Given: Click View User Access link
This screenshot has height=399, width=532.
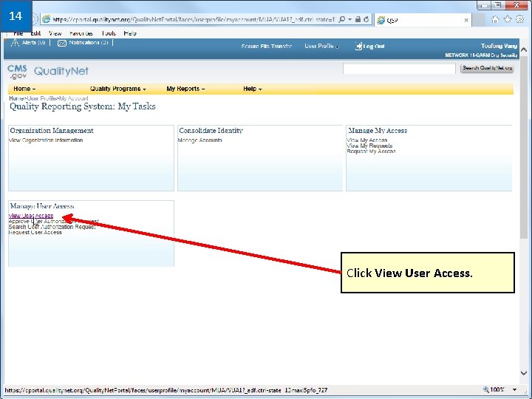Looking at the screenshot, I should tap(31, 216).
